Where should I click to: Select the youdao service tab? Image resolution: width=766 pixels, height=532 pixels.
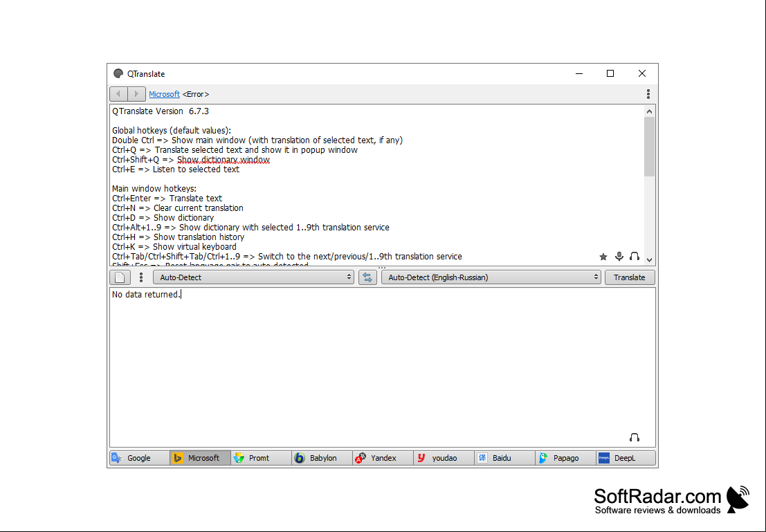pos(444,458)
